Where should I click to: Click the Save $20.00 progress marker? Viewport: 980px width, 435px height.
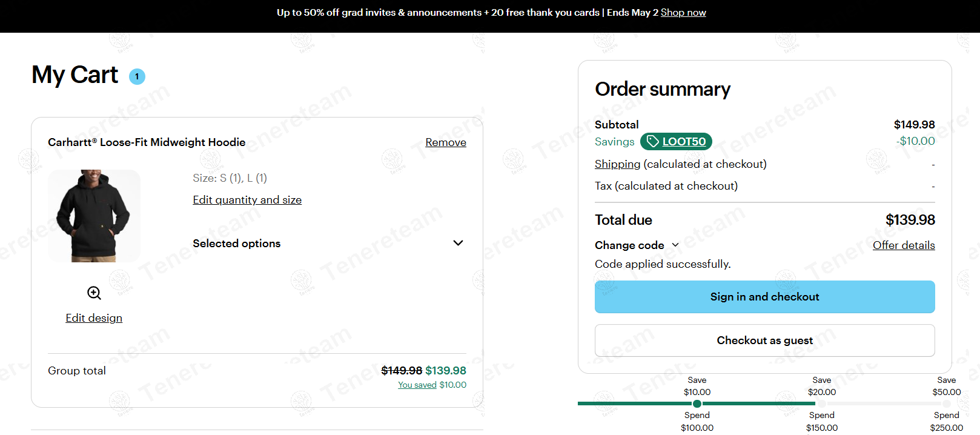coord(822,403)
